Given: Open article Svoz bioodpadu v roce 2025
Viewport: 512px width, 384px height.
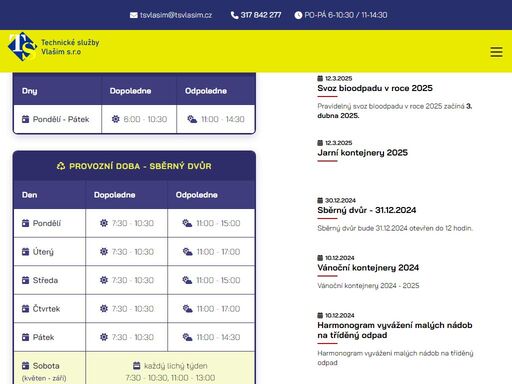Looking at the screenshot, I should [375, 88].
